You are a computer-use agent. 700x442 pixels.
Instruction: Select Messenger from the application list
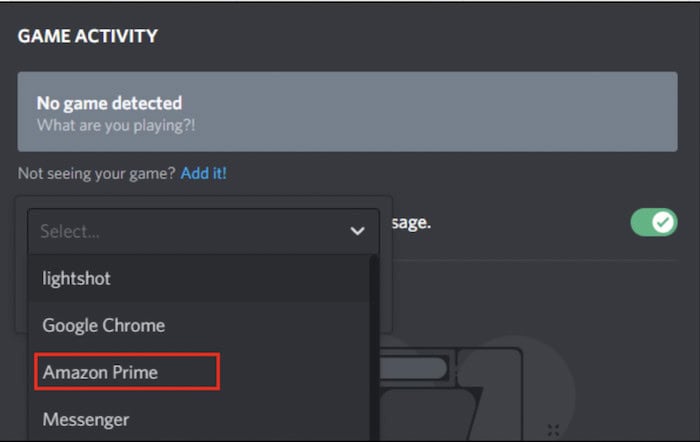(199, 419)
